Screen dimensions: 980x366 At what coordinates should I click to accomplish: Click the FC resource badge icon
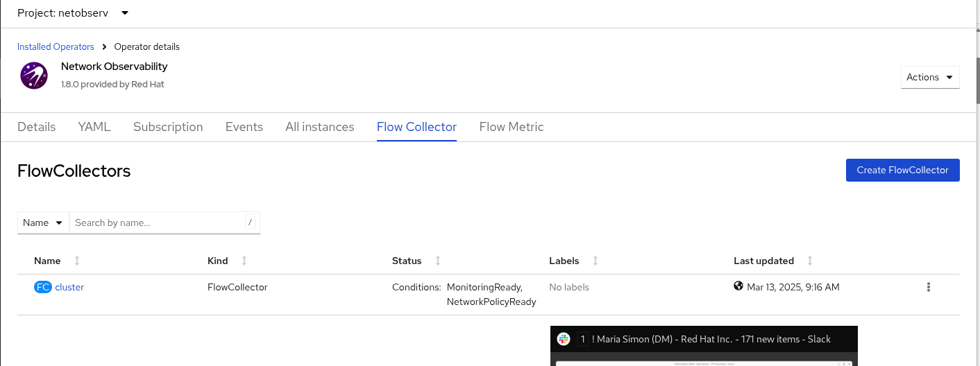click(x=43, y=287)
